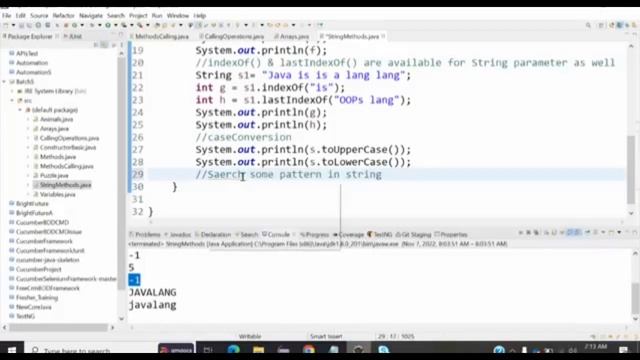Open the File menu

click(7, 16)
